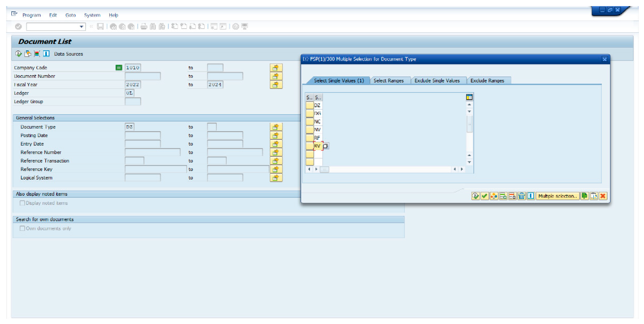Click the delete line icon in popup

click(x=512, y=196)
